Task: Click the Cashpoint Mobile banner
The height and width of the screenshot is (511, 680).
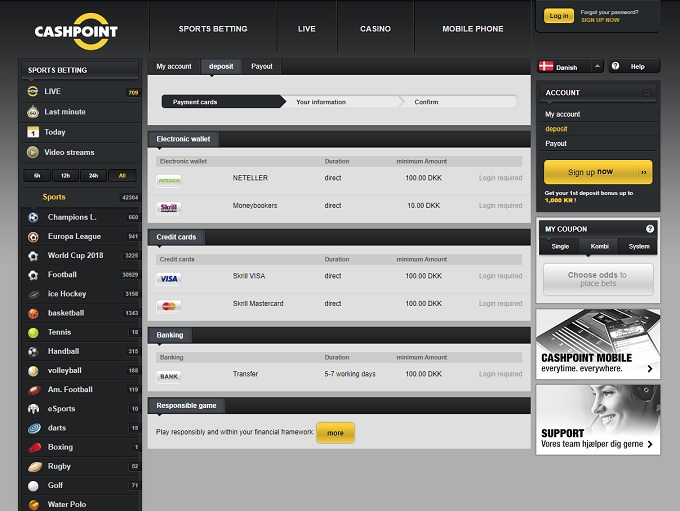Action: (597, 344)
